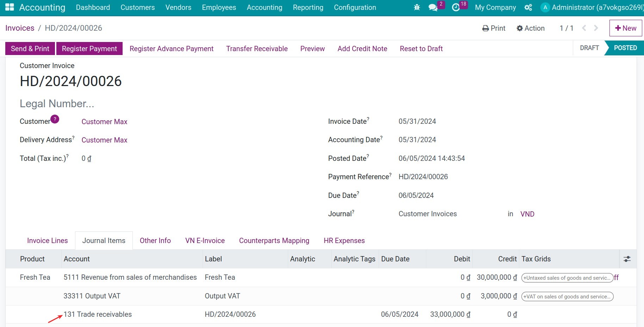Select the DRAFT status stage
644x327 pixels.
[x=589, y=48]
